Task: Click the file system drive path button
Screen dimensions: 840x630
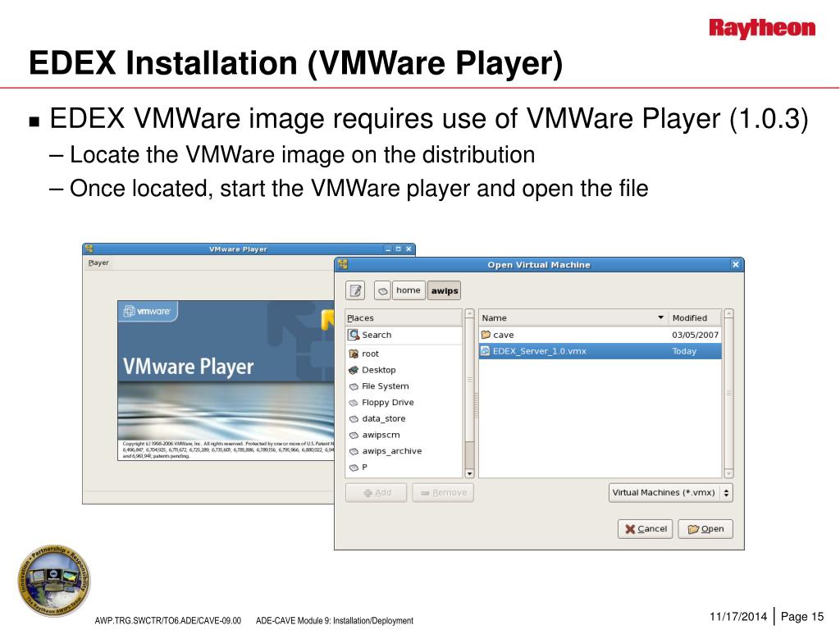Action: point(382,290)
